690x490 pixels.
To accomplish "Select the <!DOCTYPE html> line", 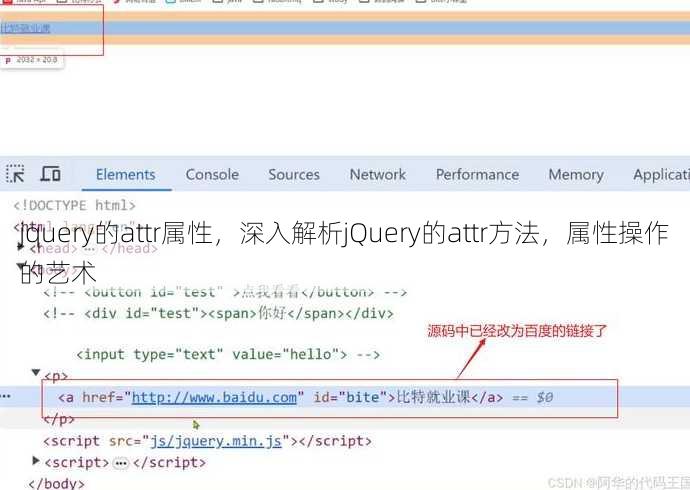I will tap(74, 205).
